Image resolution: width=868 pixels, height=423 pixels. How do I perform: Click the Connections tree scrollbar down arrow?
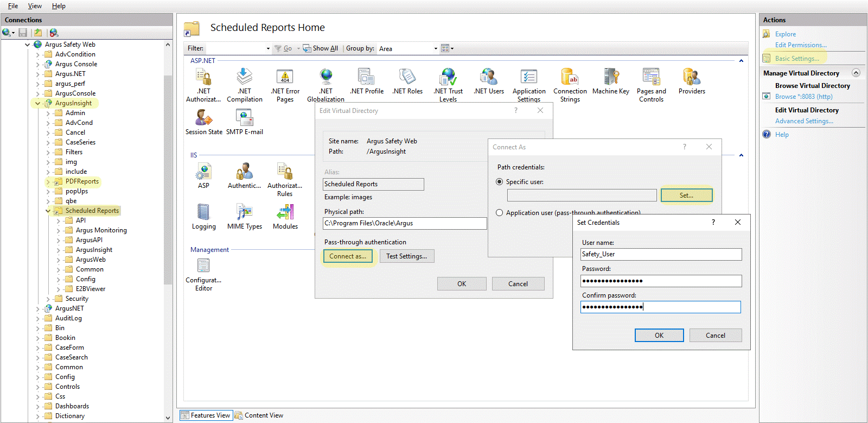[168, 418]
